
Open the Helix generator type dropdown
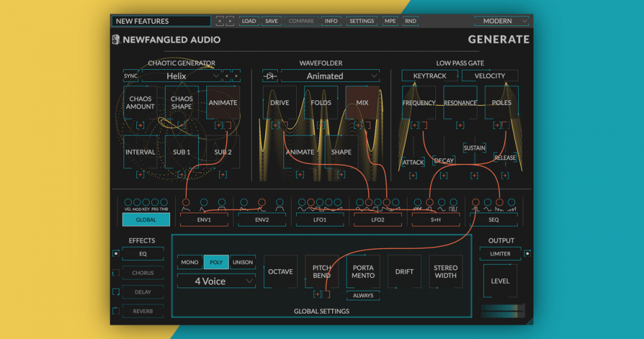point(182,76)
